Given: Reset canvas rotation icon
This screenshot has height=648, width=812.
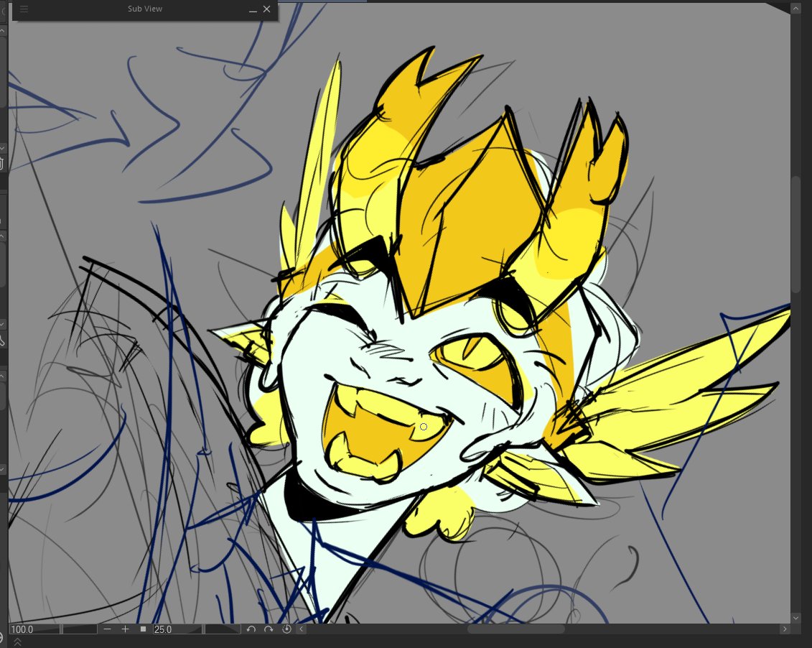Looking at the screenshot, I should [x=286, y=629].
